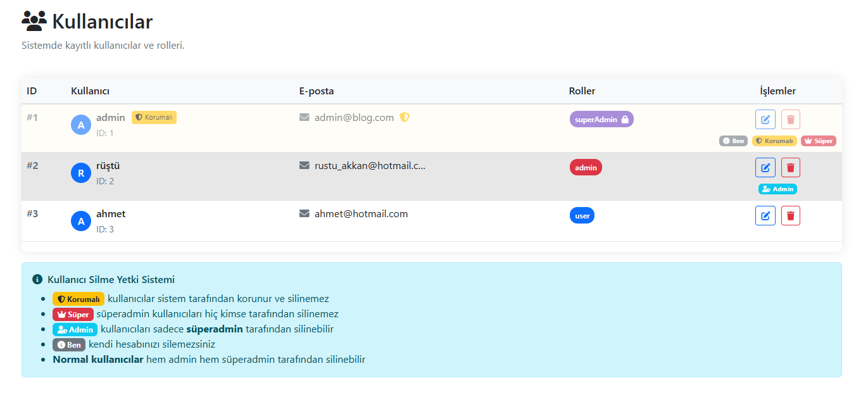Screen dimensions: 868x397
Task: Click the Admin badge under rüştü's actions
Action: [x=777, y=189]
